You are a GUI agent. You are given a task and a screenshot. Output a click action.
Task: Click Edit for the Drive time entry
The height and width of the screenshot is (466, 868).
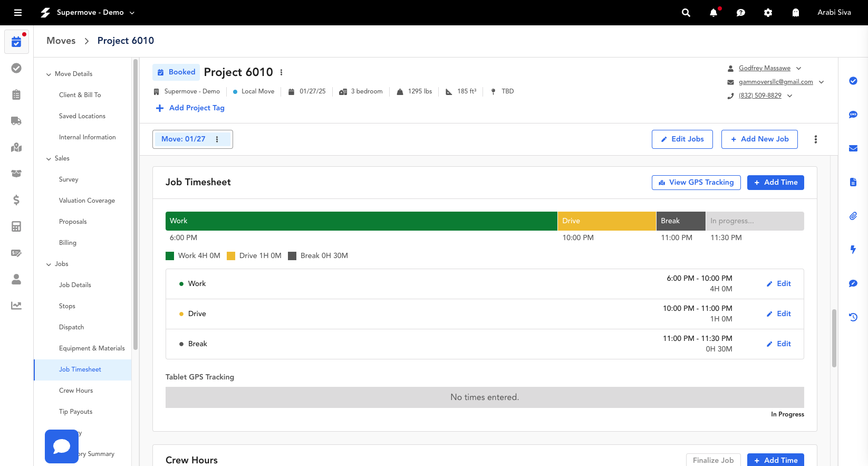click(779, 314)
